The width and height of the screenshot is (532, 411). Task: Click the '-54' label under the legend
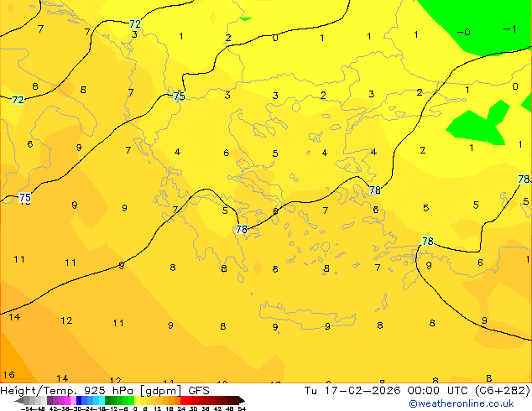click(27, 408)
